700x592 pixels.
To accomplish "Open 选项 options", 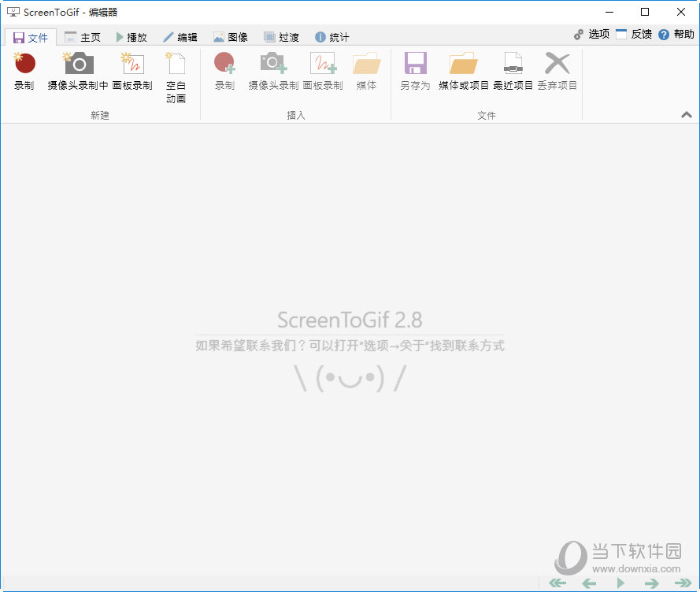I will click(x=591, y=35).
